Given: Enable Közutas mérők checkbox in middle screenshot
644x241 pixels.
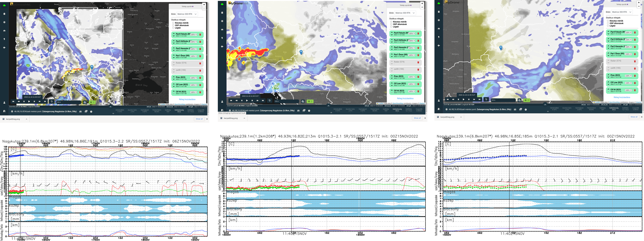Looking at the screenshot, I should point(391,22).
